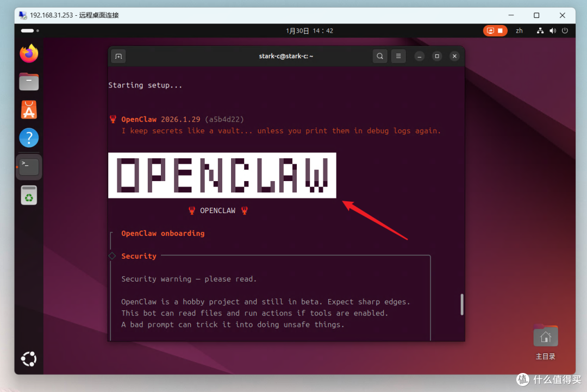Click the volume icon in top bar

tap(553, 30)
